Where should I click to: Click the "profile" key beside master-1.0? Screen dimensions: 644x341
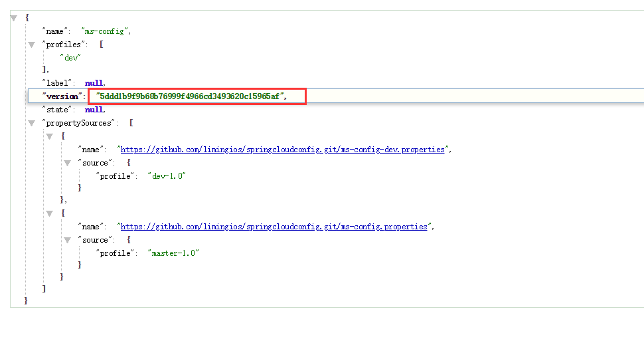[x=115, y=253]
